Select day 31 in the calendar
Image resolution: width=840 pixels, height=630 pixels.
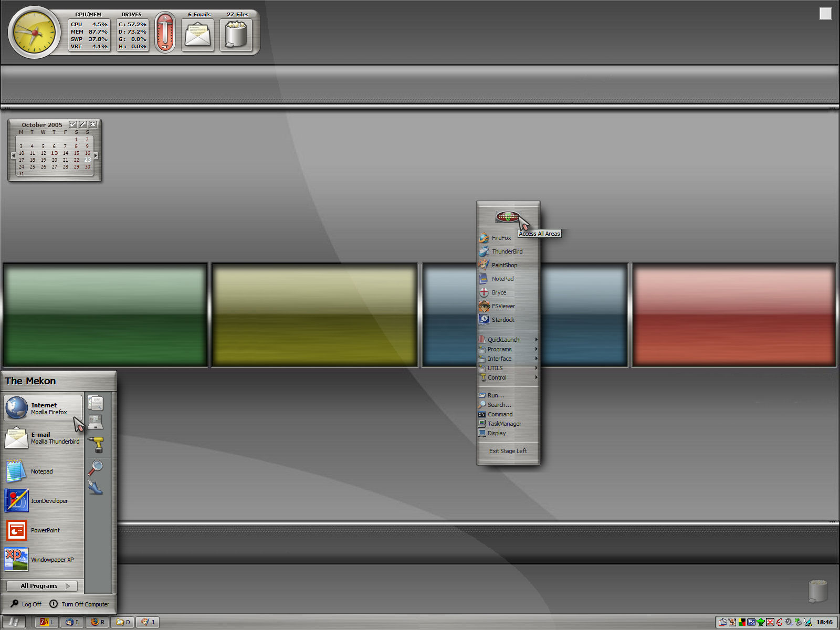21,173
